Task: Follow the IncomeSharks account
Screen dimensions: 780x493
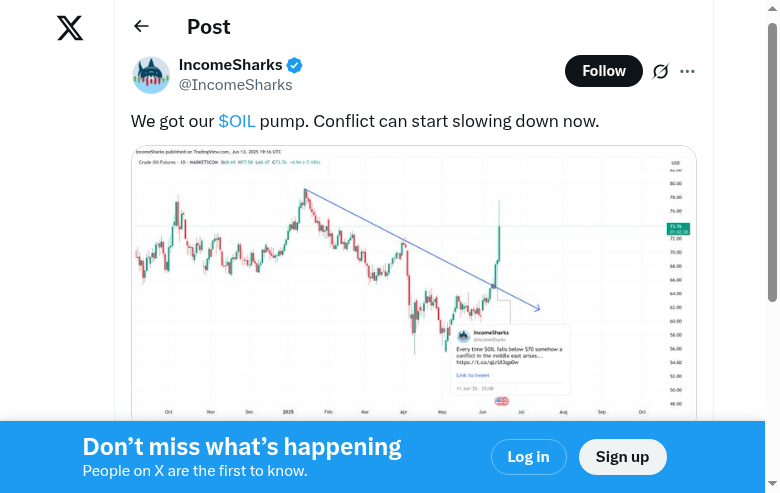Action: [x=603, y=71]
